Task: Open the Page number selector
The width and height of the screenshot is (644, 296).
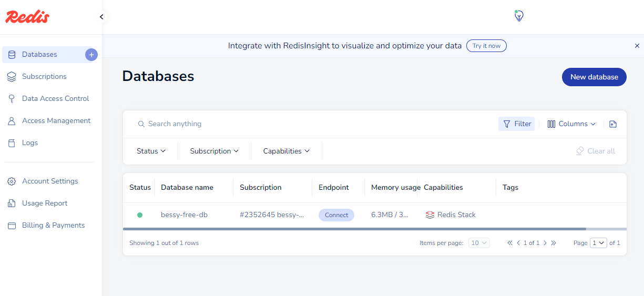Action: (x=599, y=243)
